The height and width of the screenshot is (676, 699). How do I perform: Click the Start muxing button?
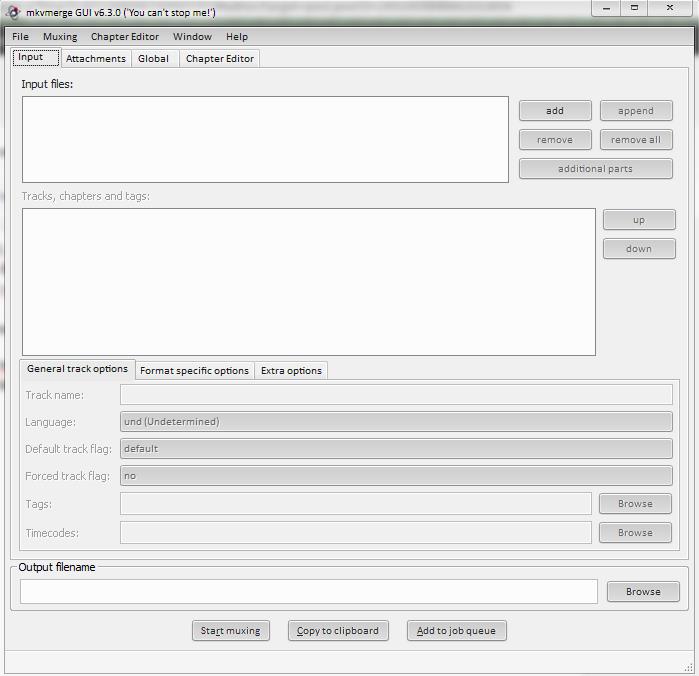[x=230, y=631]
